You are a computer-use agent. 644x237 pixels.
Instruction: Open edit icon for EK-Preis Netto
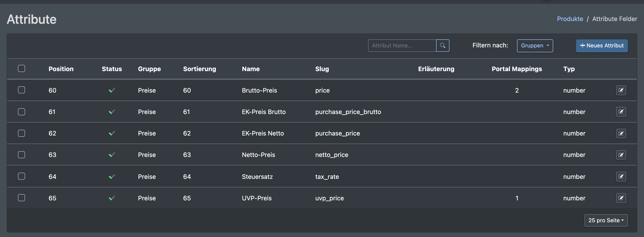(x=621, y=133)
